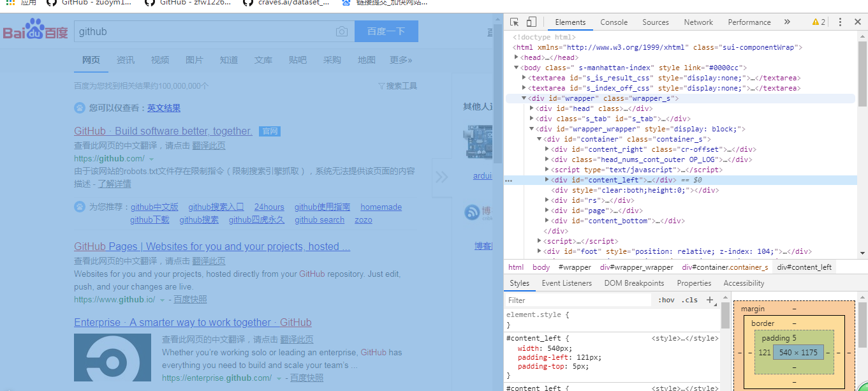
Task: Select the div#container.container_s breadcrumb
Action: tap(725, 267)
